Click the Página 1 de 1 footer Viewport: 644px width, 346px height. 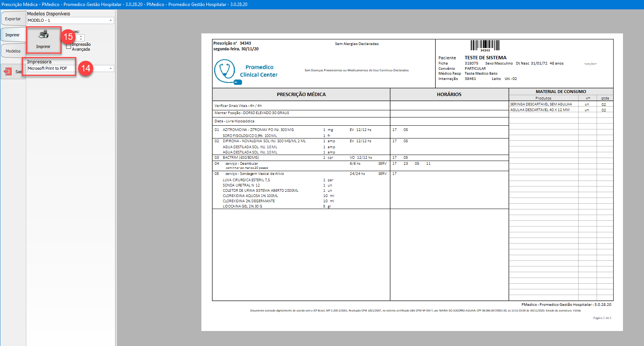click(x=602, y=318)
